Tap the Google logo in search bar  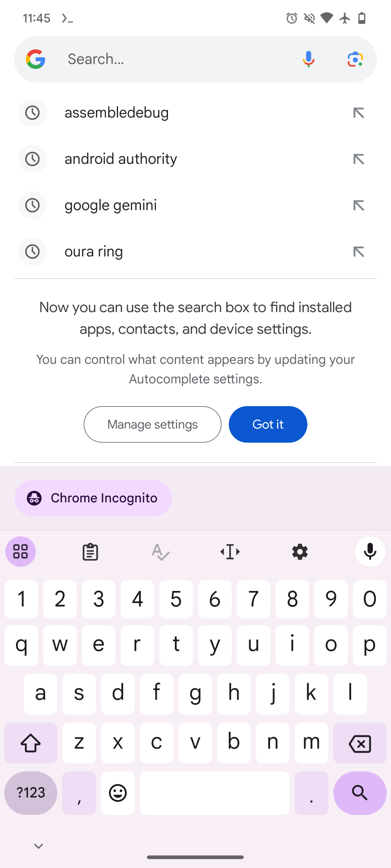tap(35, 59)
